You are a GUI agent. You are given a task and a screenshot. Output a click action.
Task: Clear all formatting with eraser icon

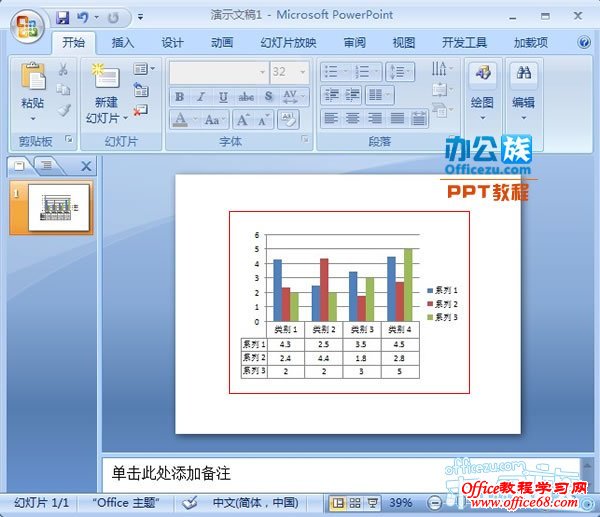288,120
